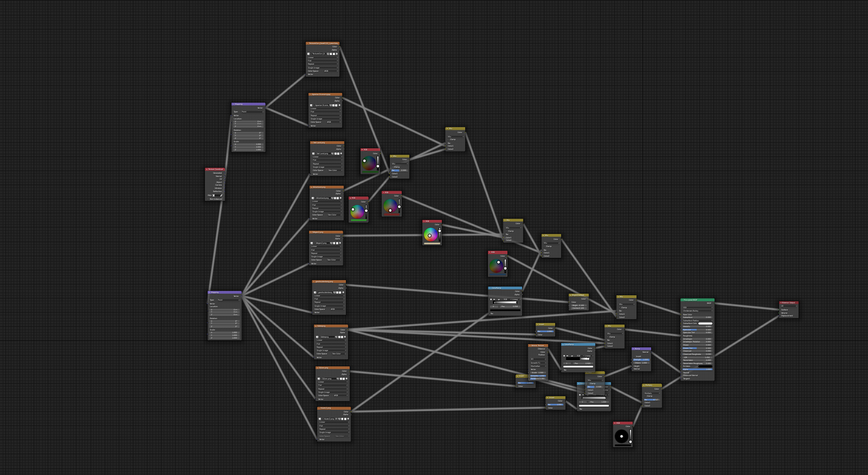
Task: Toggle Invert checkbox in Bump node
Action: 634,356
